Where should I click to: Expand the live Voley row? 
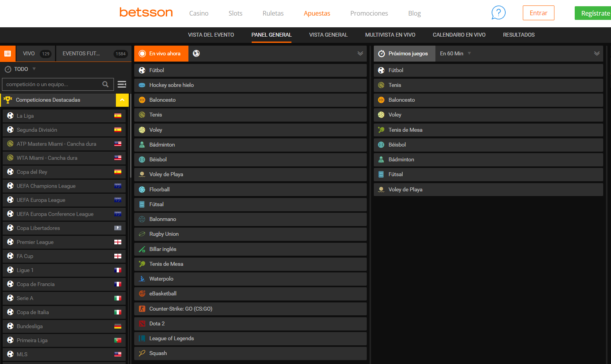click(250, 130)
